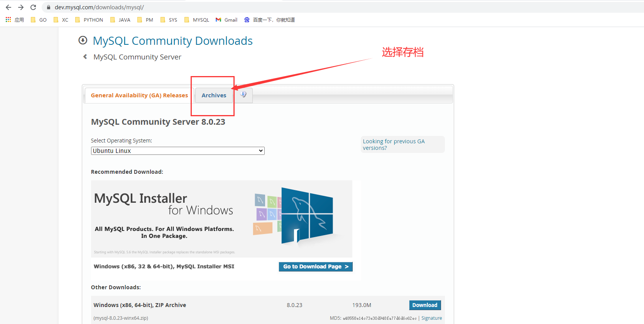Click the download circle icon beside title

click(x=83, y=40)
